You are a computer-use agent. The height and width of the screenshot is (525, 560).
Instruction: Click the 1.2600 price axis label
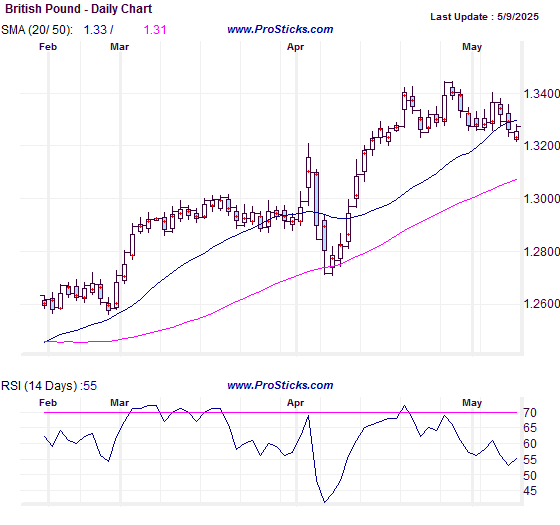tap(541, 304)
